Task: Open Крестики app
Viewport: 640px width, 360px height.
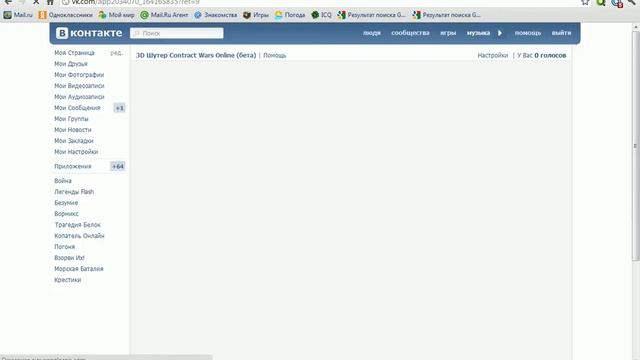Action: tap(67, 280)
